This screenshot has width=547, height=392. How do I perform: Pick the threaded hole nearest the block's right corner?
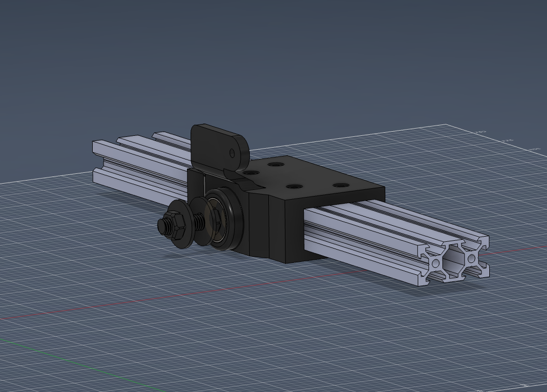click(x=341, y=186)
